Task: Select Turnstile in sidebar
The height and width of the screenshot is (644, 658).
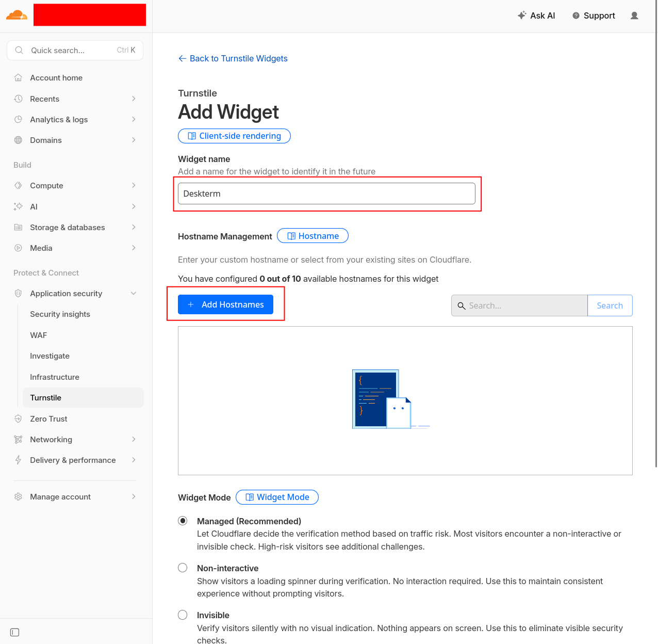Action: pos(83,398)
